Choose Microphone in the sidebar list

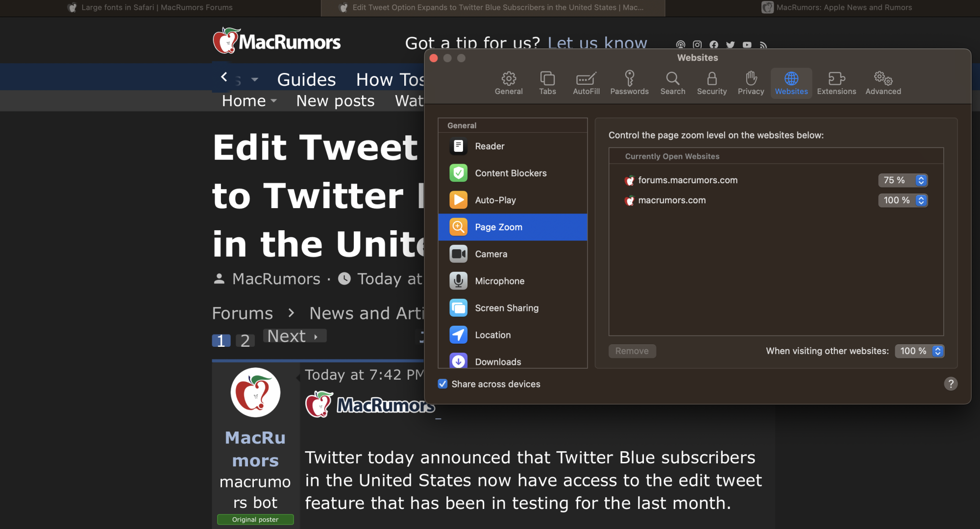[x=499, y=281]
